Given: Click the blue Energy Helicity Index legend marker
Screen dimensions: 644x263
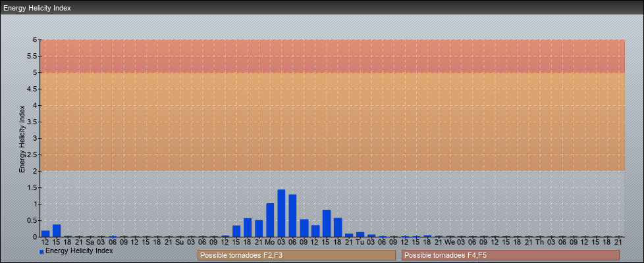Looking at the screenshot, I should click(41, 252).
